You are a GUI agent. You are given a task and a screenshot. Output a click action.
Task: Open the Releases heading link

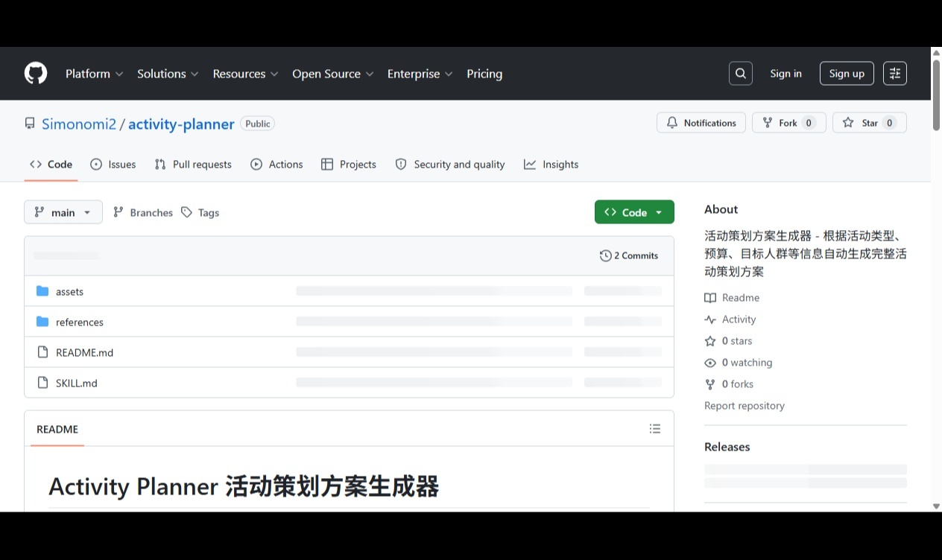click(727, 447)
